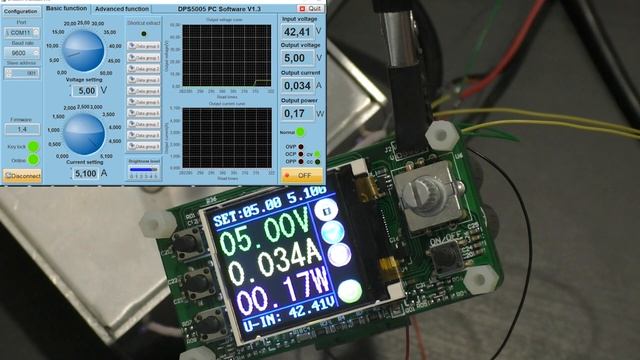640x360 pixels.
Task: Click the Input voltage 42,41 readout
Action: 298,32
